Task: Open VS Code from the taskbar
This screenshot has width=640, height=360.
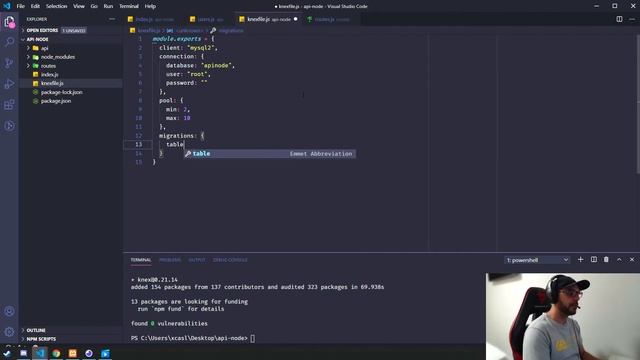Action: pos(40,353)
